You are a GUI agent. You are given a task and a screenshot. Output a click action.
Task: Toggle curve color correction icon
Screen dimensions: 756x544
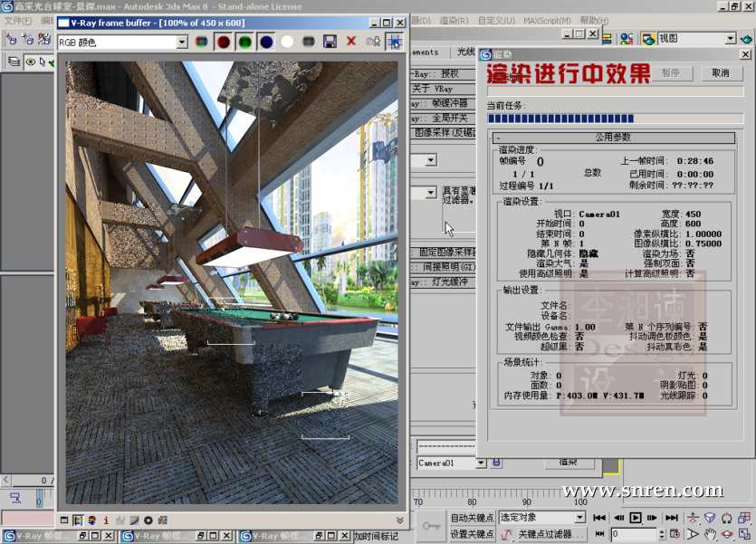[134, 520]
